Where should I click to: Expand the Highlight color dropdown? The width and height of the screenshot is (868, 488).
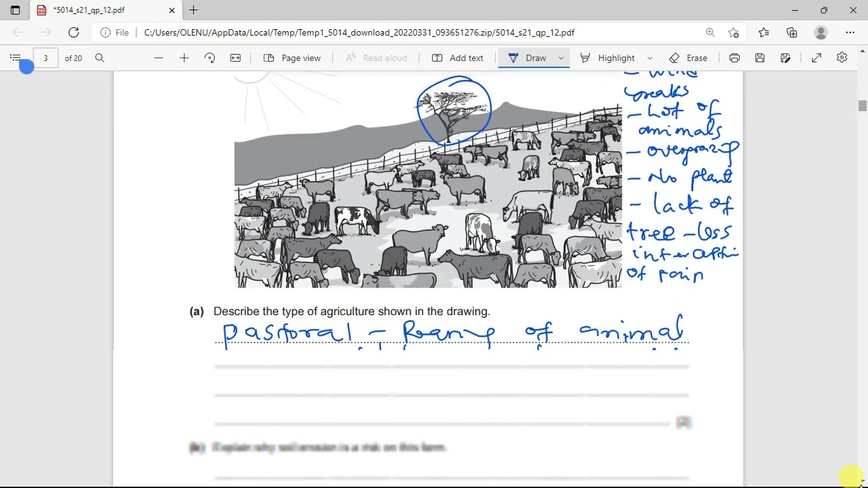[x=650, y=58]
